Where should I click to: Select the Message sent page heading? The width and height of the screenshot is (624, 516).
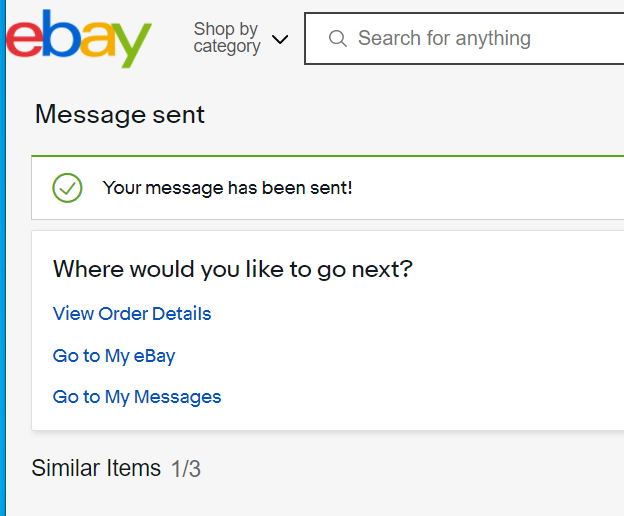120,114
